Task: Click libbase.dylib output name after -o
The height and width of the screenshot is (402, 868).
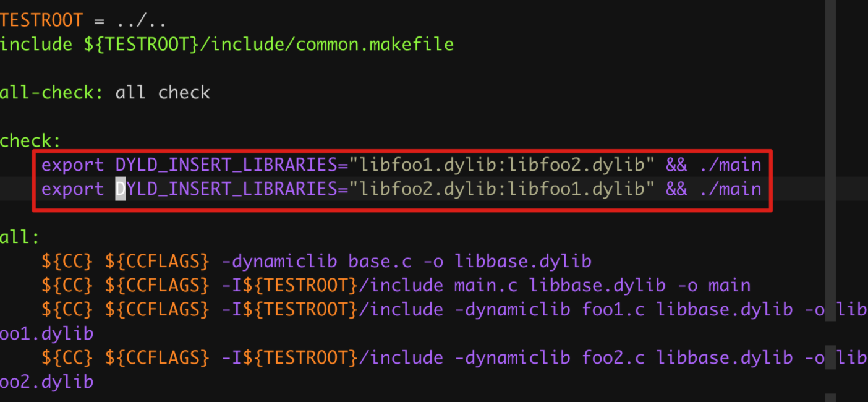Action: (524, 262)
